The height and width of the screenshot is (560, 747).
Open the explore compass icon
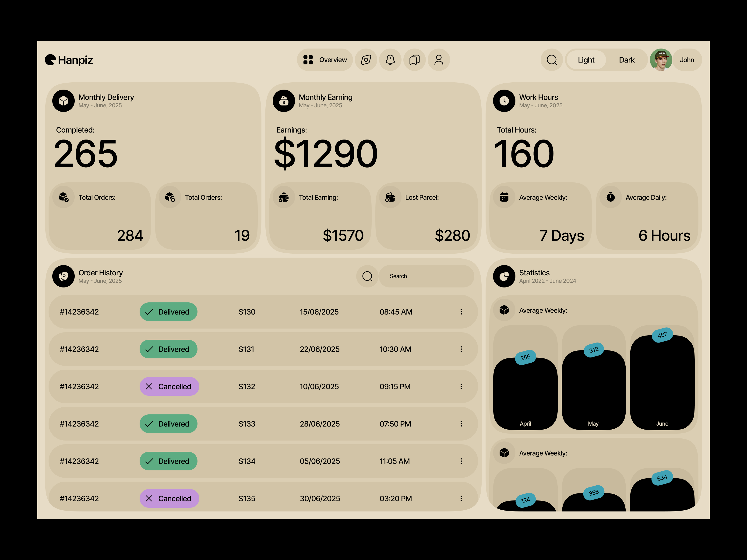click(366, 60)
